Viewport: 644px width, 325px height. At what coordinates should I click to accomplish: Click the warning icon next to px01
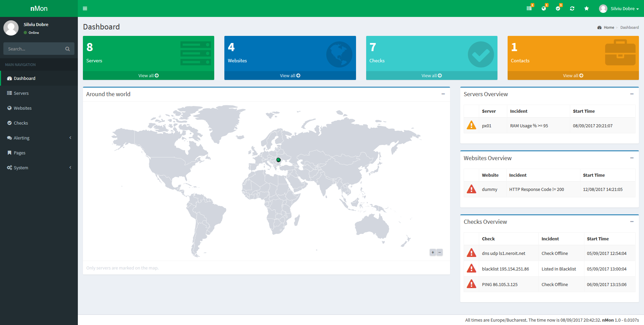click(x=471, y=125)
